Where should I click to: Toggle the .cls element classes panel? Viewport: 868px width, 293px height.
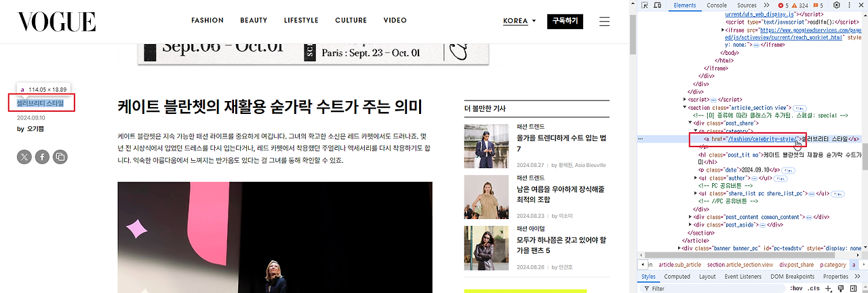click(813, 288)
